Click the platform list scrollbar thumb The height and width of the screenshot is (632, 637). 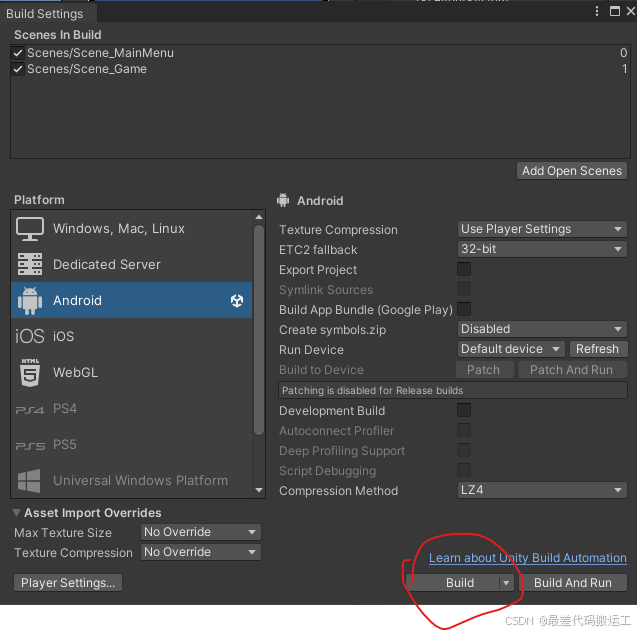point(259,330)
